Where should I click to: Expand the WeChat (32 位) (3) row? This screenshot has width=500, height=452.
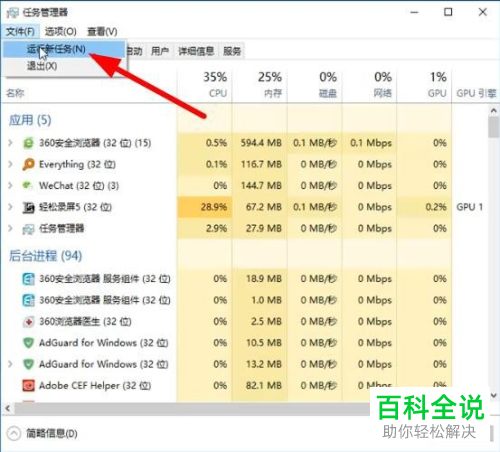point(10,186)
